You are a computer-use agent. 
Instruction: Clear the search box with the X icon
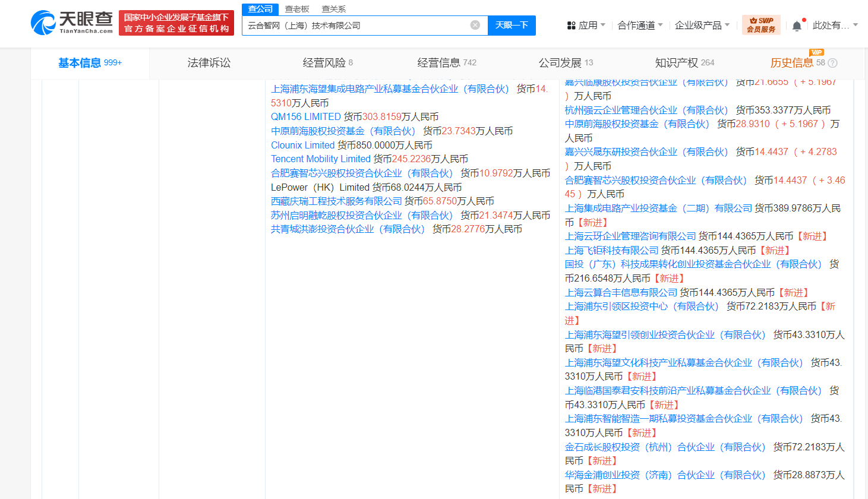pos(475,25)
